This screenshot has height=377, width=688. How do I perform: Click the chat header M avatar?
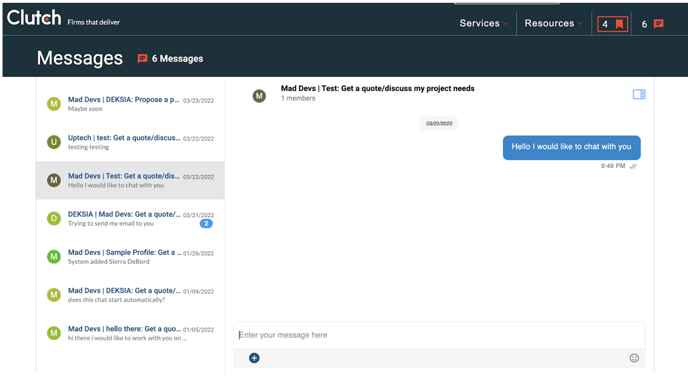pos(259,96)
